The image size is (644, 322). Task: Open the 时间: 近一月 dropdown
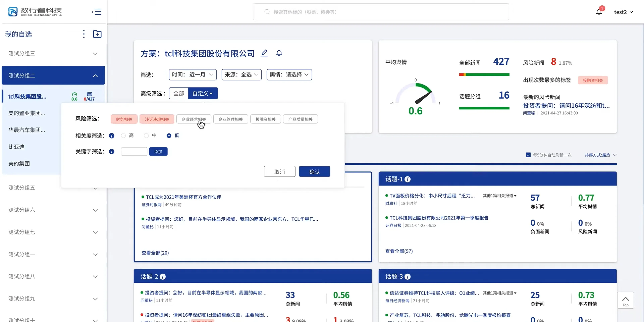193,74
